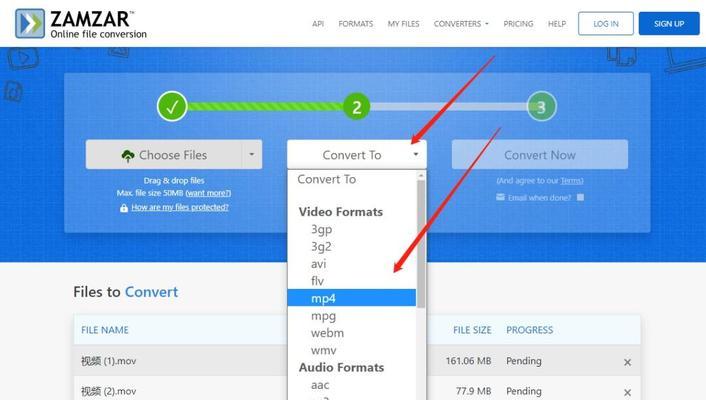Viewport: 706px width, 400px height.
Task: Enable the Email when done checkbox
Action: (x=580, y=197)
